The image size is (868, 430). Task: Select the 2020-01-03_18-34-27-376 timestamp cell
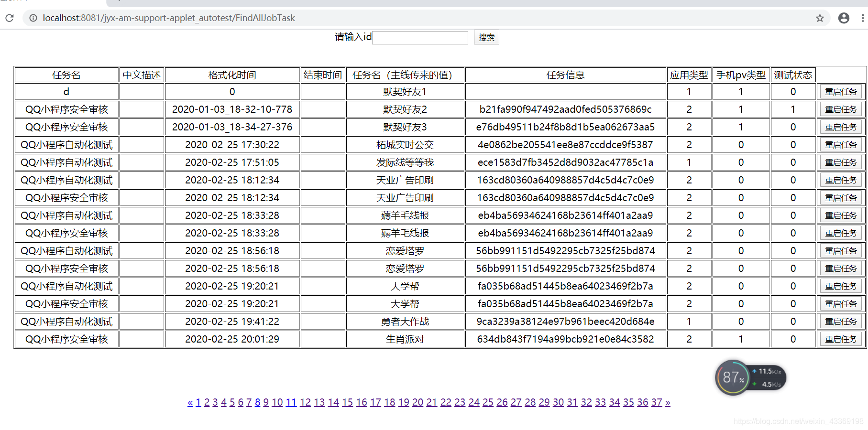232,127
